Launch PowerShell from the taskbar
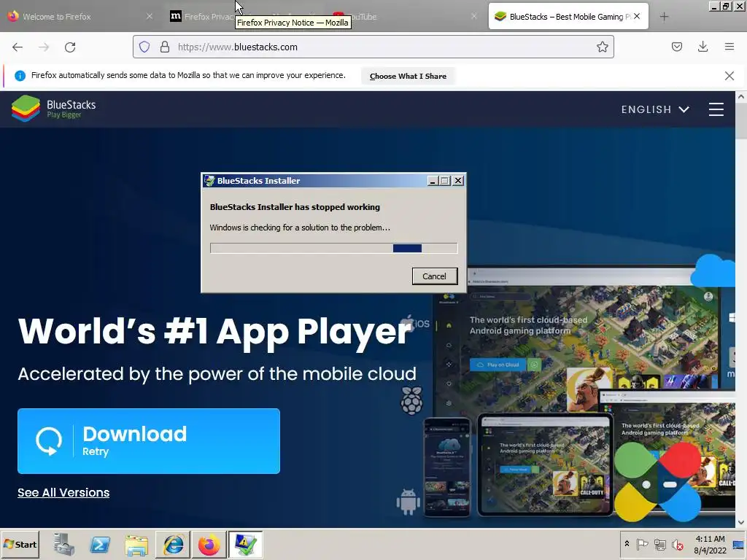747x560 pixels. point(100,544)
